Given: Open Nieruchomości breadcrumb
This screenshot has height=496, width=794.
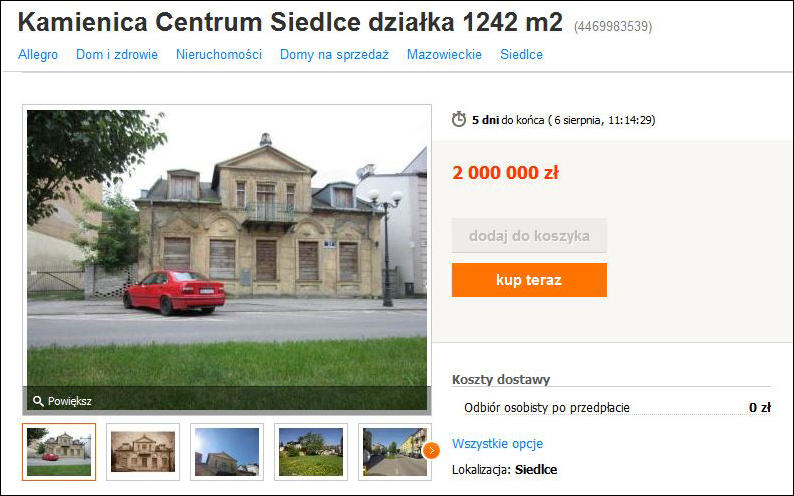Looking at the screenshot, I should point(219,54).
